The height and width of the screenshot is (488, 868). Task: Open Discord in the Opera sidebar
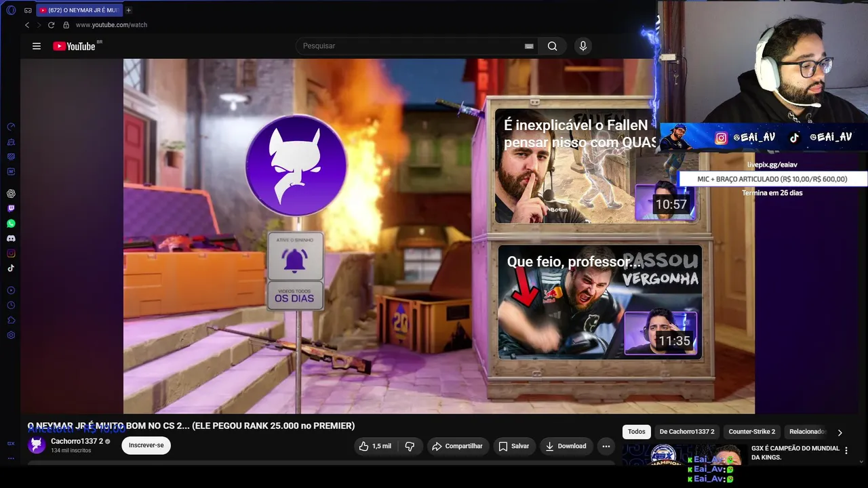pyautogui.click(x=11, y=239)
